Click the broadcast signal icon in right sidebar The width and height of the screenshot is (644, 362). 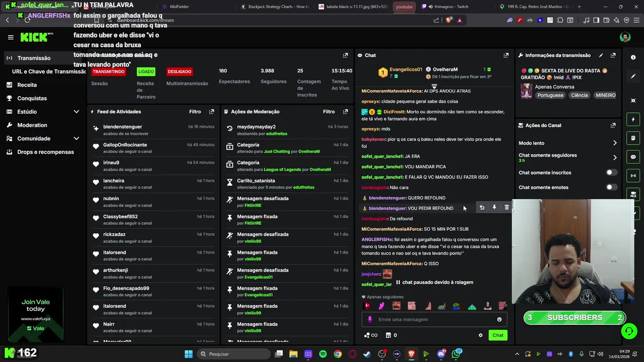[633, 175]
